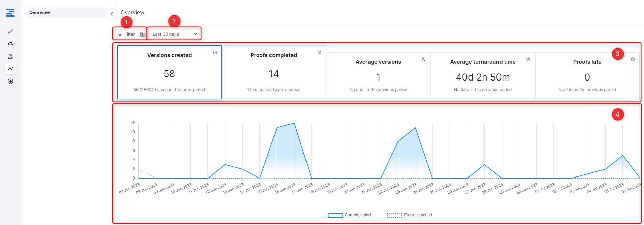Select the analytics line-chart sidebar icon
The width and height of the screenshot is (644, 225).
10,69
